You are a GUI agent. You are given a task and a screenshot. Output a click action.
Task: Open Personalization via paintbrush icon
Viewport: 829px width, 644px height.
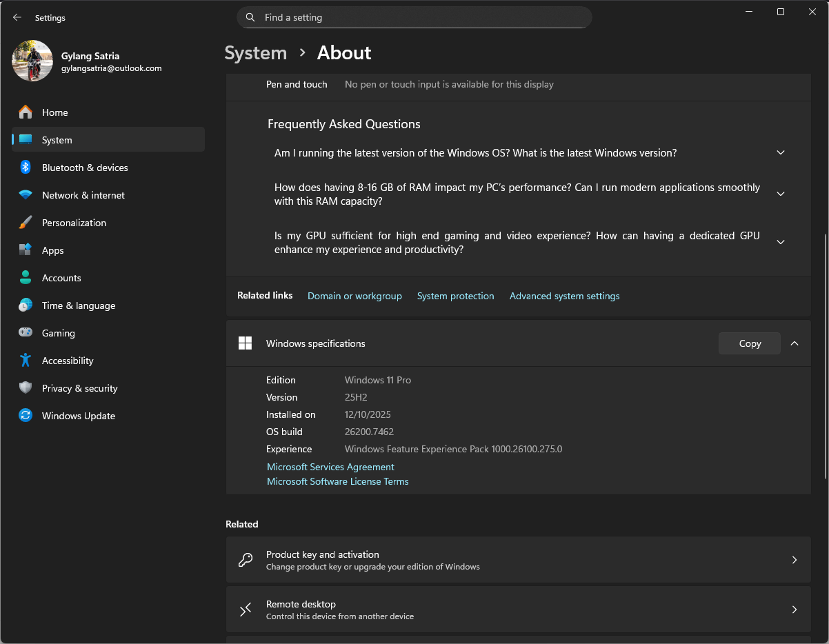click(26, 223)
